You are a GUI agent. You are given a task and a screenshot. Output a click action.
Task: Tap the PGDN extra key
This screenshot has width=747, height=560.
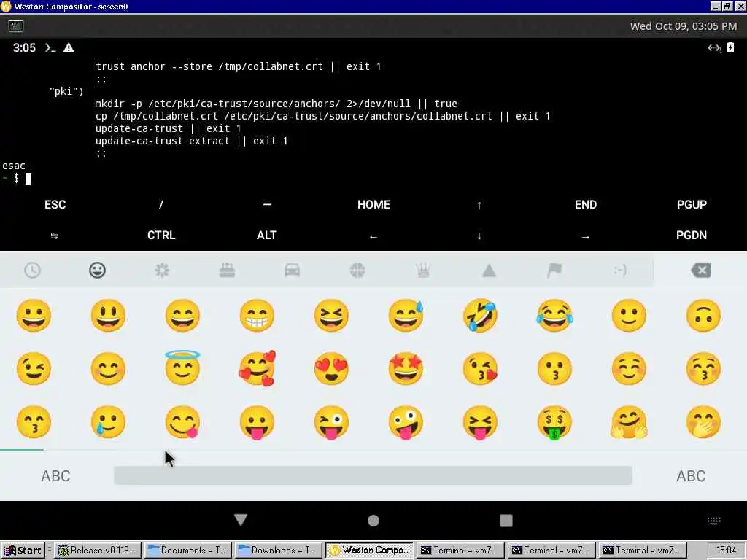click(x=692, y=236)
